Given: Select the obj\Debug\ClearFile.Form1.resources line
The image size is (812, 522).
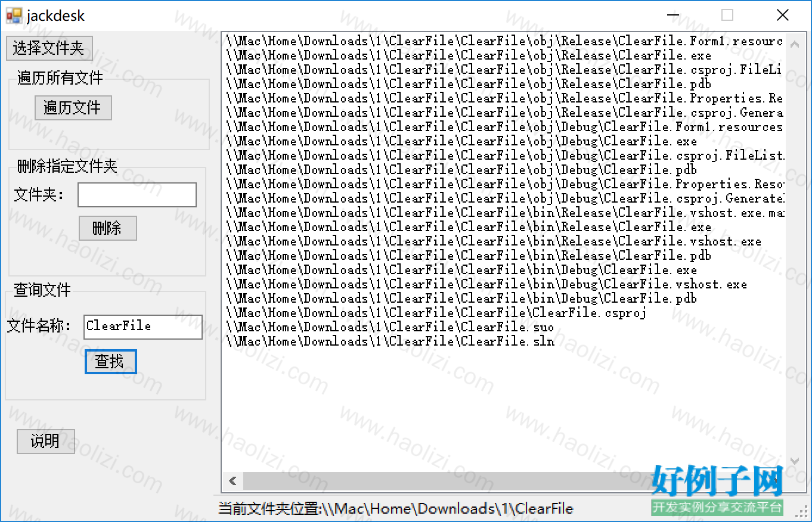Looking at the screenshot, I should pyautogui.click(x=504, y=127).
